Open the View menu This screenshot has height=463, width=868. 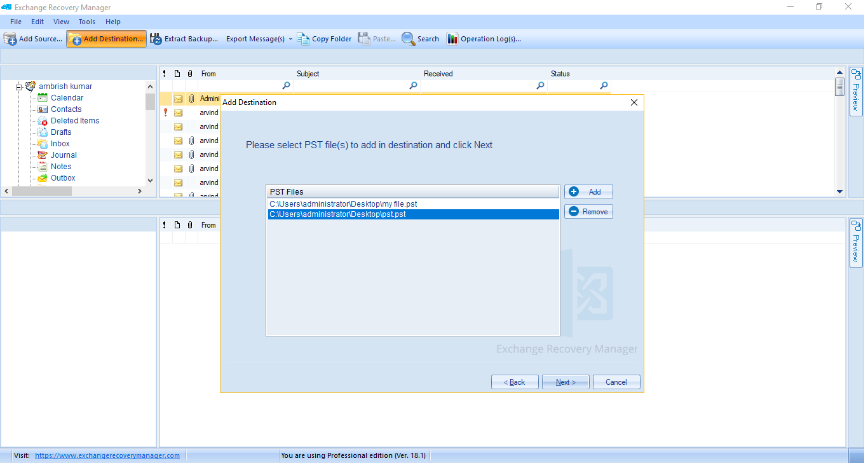click(x=62, y=22)
